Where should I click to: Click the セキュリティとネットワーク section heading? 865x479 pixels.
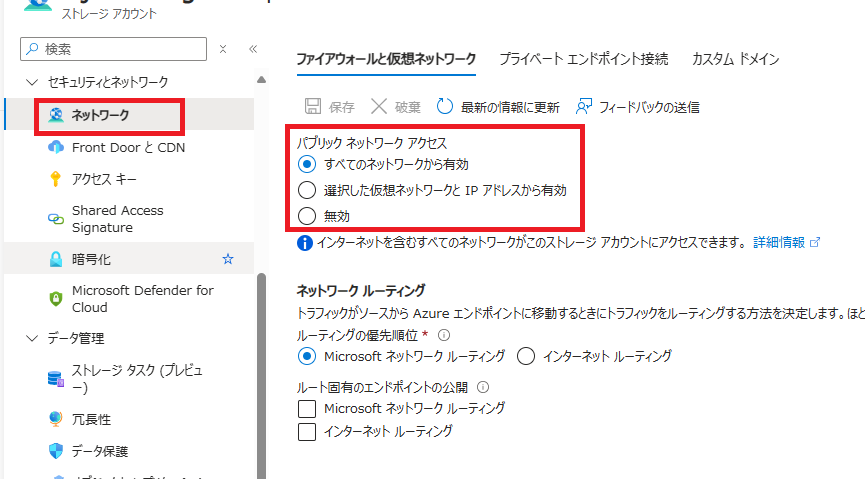click(x=108, y=82)
